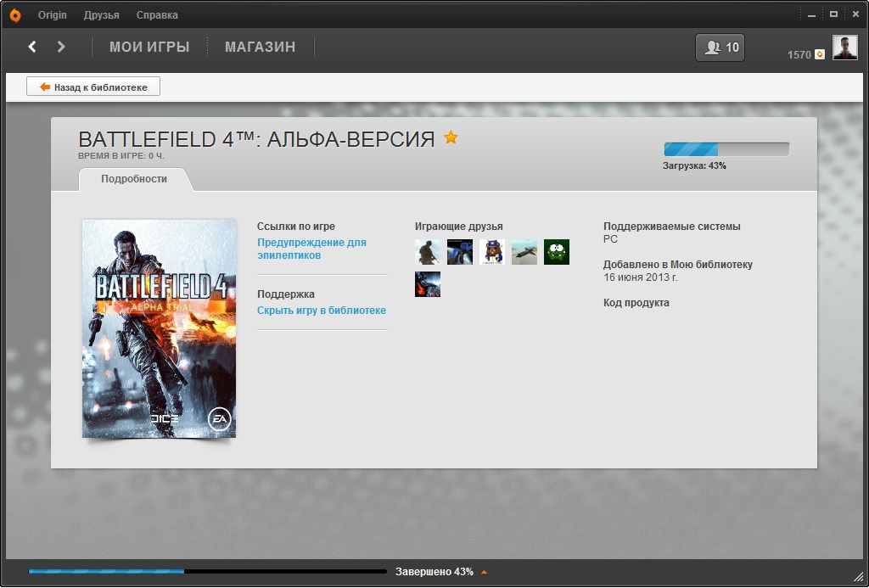Click the '16 июня 2013 г.' date text
This screenshot has width=869, height=588.
click(x=641, y=277)
